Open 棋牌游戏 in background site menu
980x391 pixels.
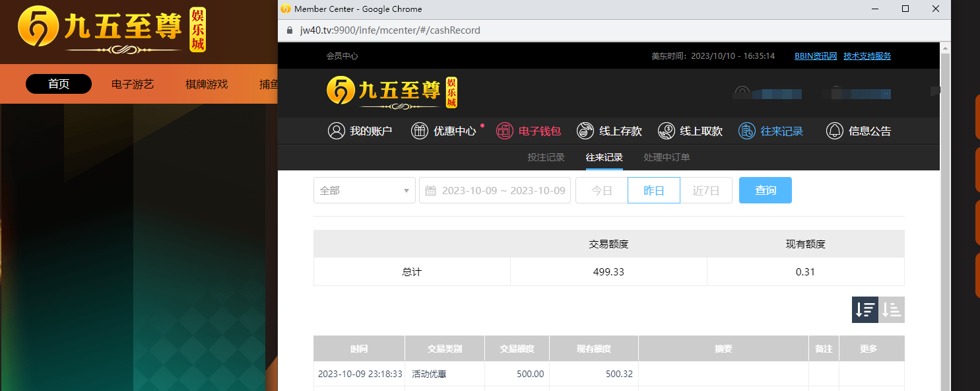pos(207,84)
